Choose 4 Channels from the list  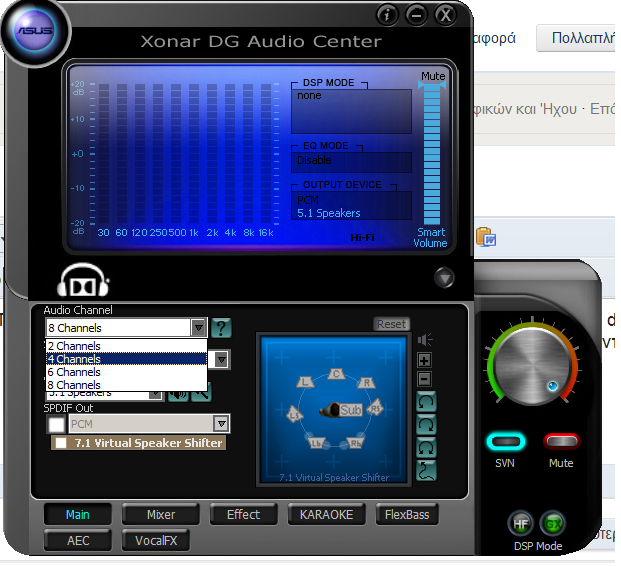pyautogui.click(x=126, y=359)
